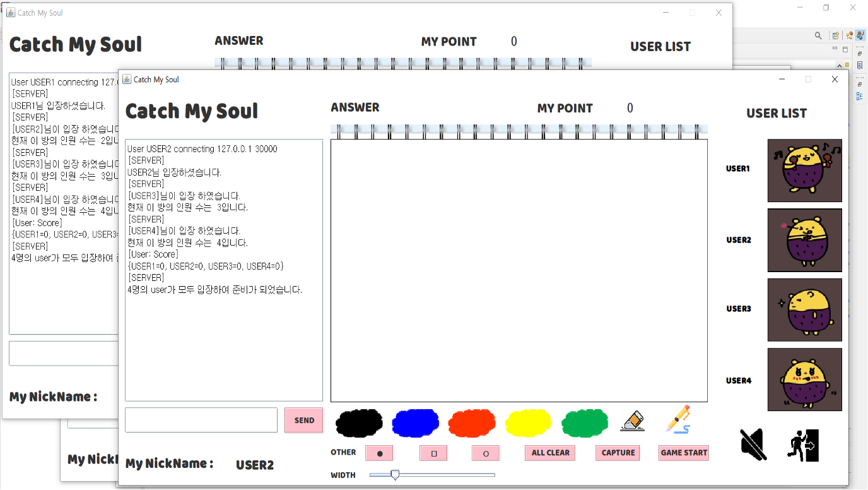868x490 pixels.
Task: Click the MY POINT value 0 in front window
Action: click(x=630, y=108)
